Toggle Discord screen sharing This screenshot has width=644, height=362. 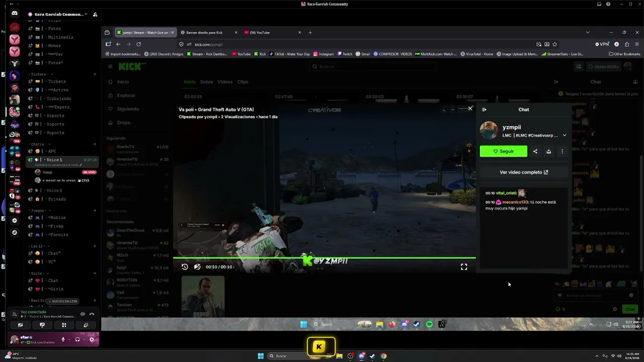pyautogui.click(x=42, y=325)
